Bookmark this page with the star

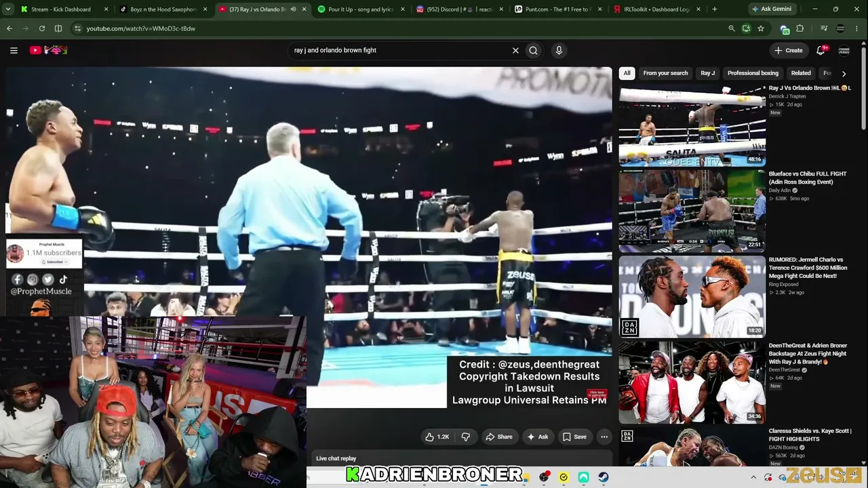761,28
